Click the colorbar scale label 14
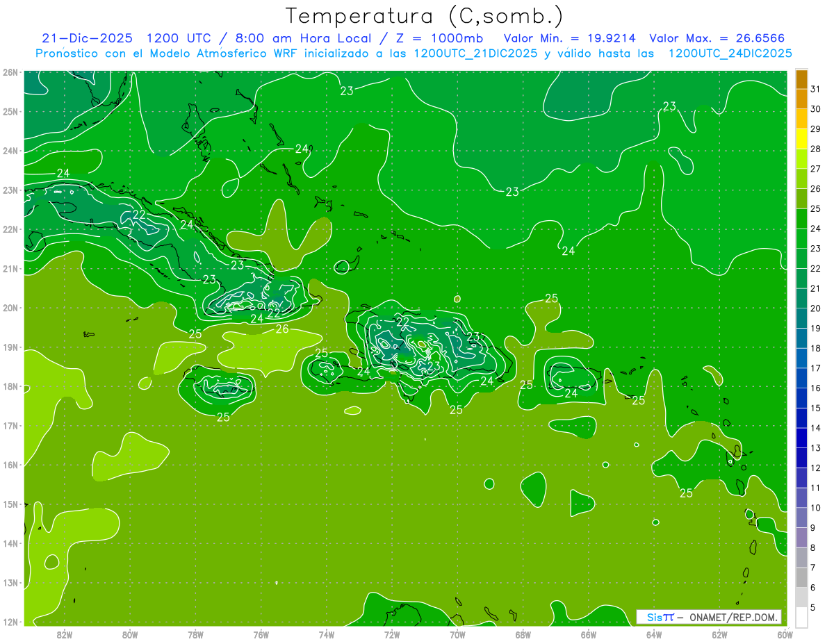 click(x=816, y=428)
